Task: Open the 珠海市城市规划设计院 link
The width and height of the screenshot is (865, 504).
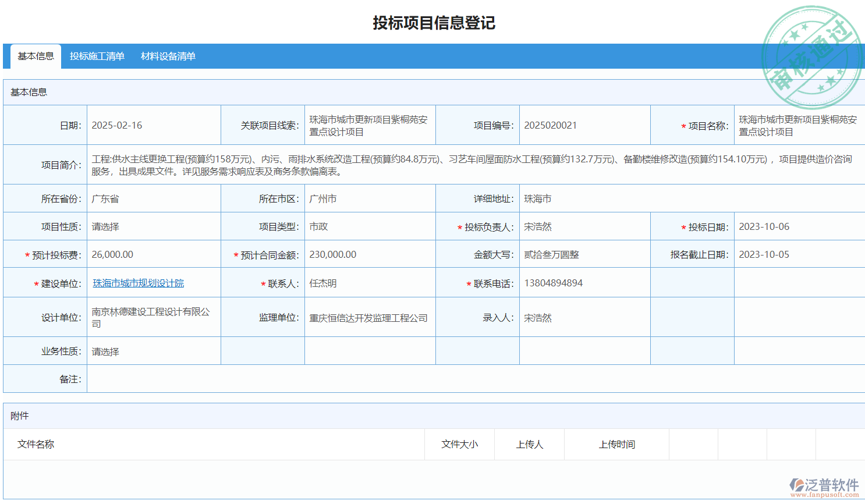Action: 138,283
